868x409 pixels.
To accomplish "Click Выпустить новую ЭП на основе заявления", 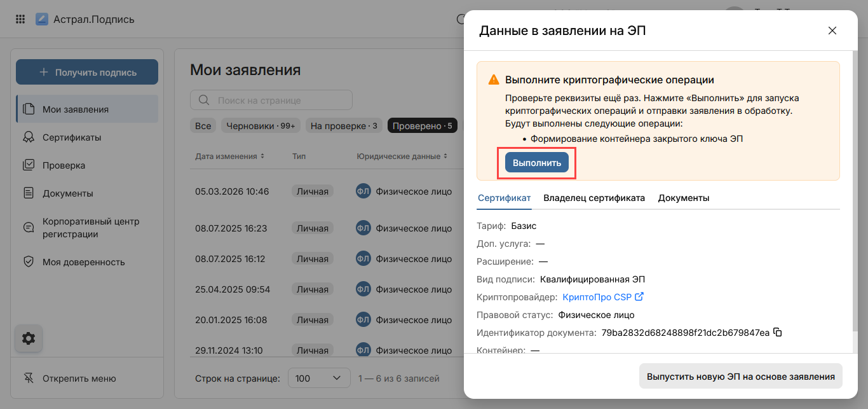I will click(740, 376).
